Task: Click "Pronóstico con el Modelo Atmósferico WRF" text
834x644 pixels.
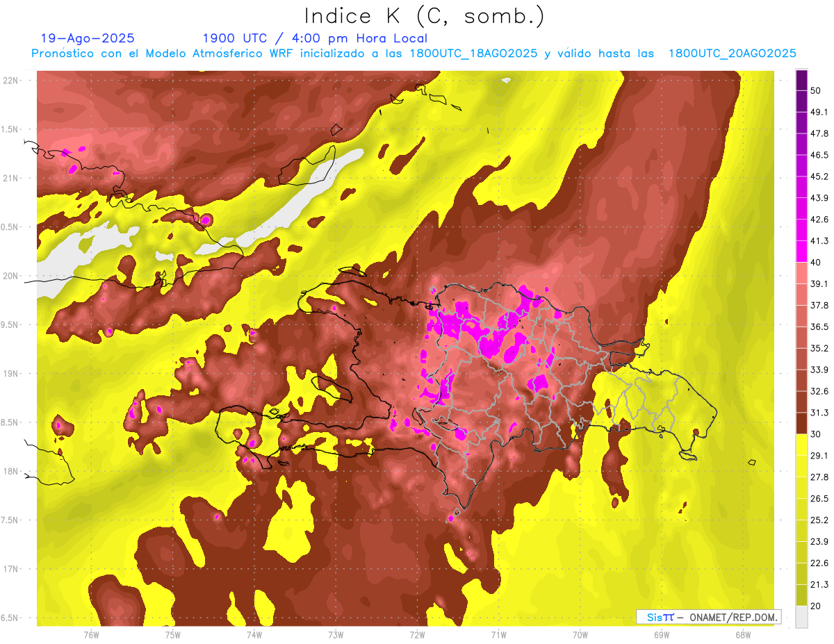Action: 163,53
